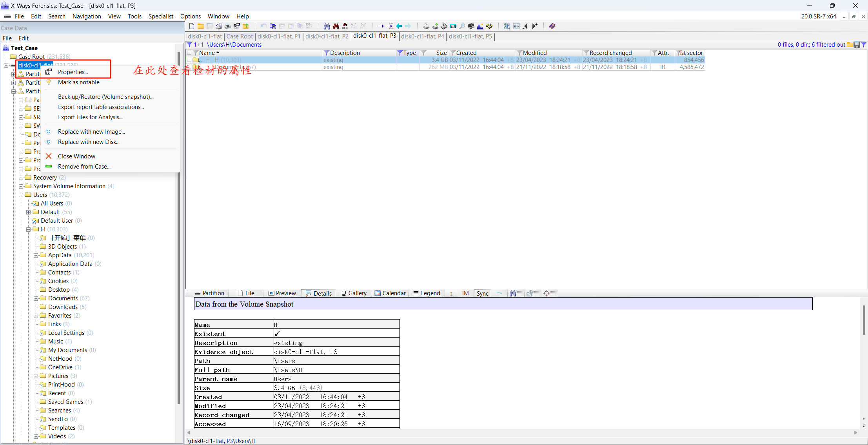This screenshot has width=868, height=445.
Task: Expand the Pictures folder node
Action: pyautogui.click(x=36, y=376)
